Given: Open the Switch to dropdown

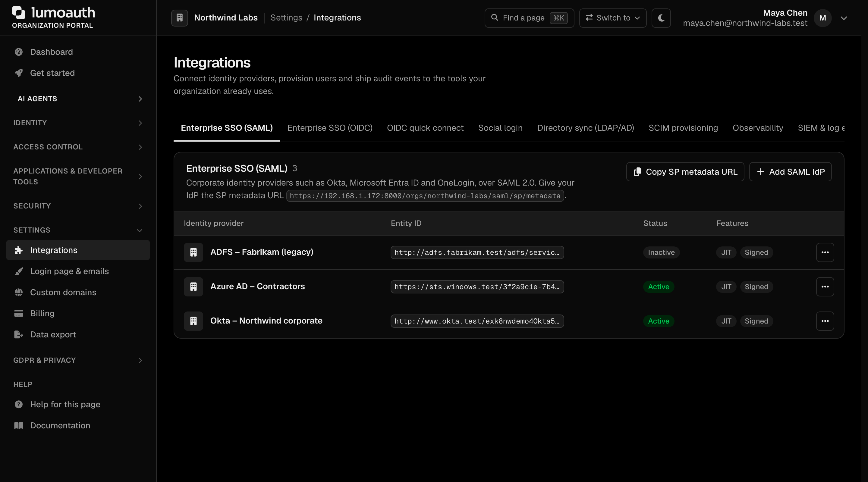Looking at the screenshot, I should 613,18.
